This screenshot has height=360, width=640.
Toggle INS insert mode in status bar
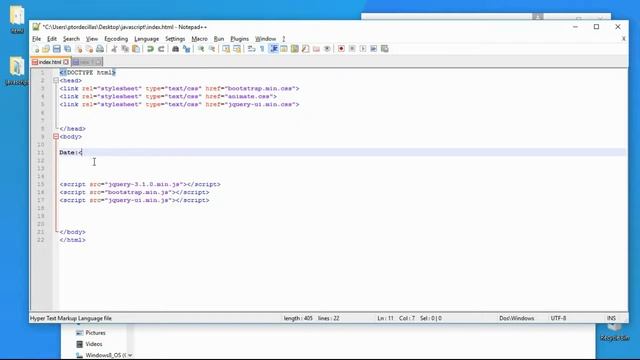tap(611, 318)
